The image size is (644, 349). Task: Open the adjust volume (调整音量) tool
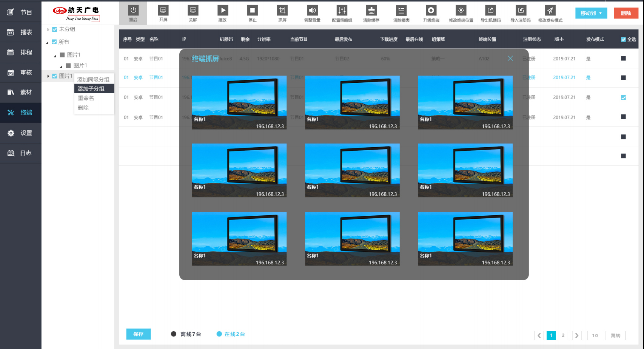[x=312, y=11]
